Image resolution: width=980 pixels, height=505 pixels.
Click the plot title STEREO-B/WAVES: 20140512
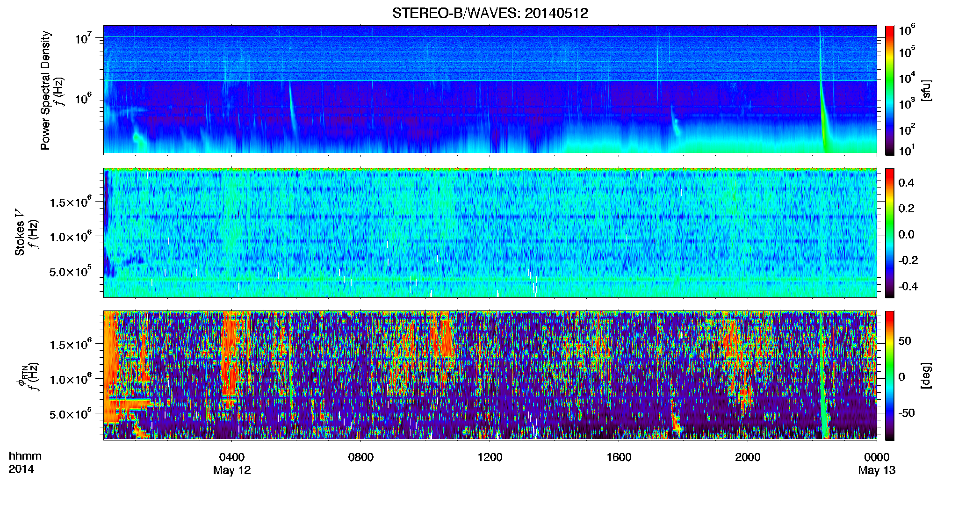490,13
